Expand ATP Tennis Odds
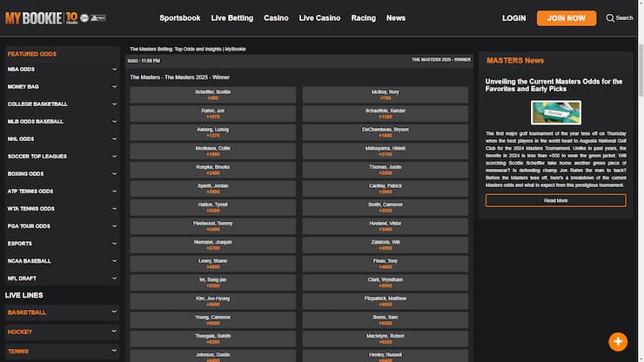The image size is (644, 362). (62, 191)
